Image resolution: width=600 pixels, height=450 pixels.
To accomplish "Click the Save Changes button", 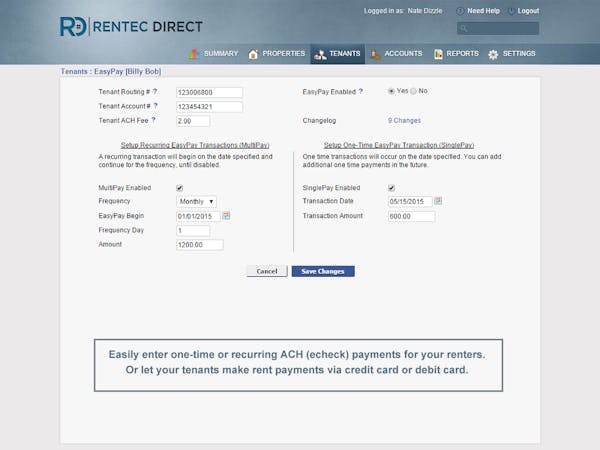I will point(323,271).
